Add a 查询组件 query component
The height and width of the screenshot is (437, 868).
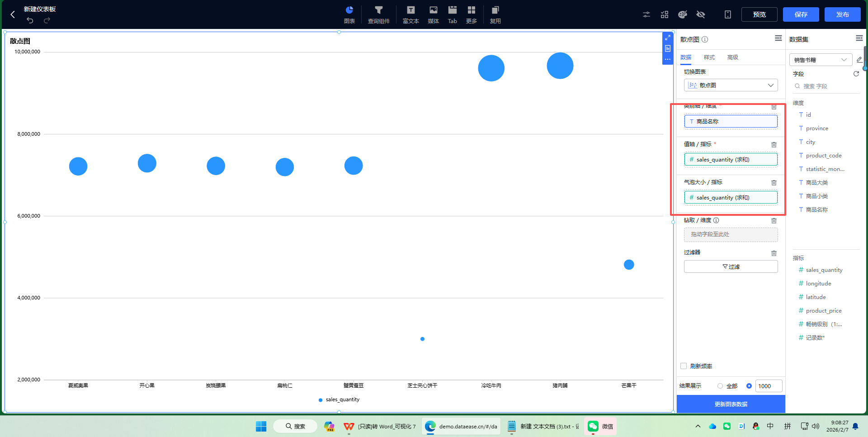(x=379, y=14)
